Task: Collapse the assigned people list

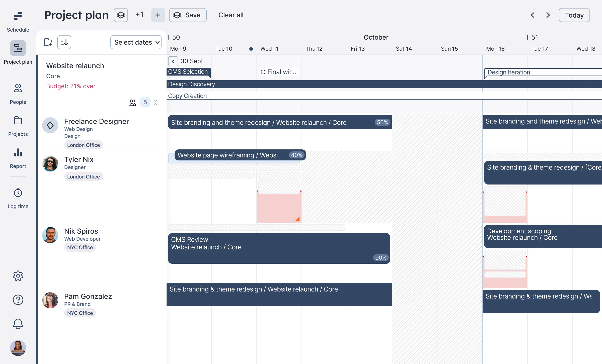Action: 156,102
